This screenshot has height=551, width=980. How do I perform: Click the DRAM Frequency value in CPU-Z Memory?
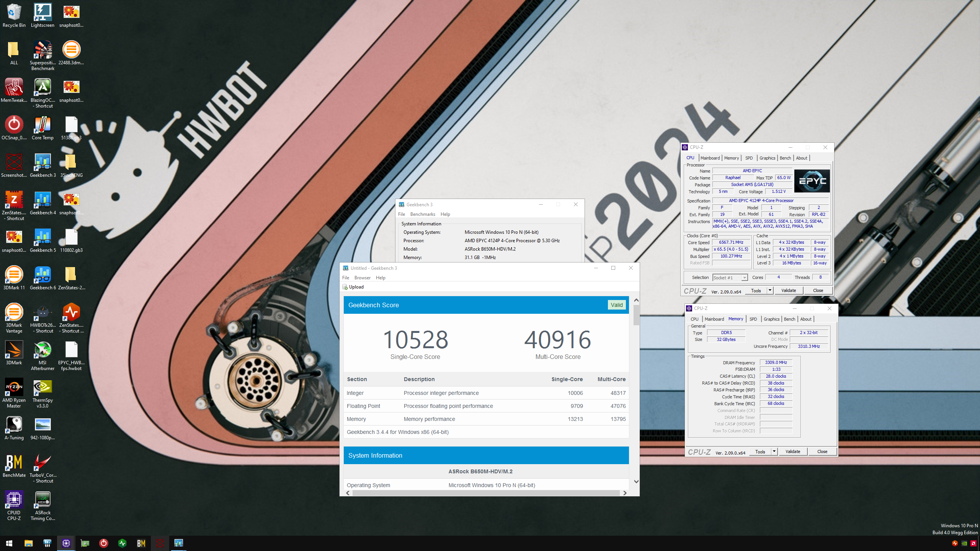click(776, 362)
